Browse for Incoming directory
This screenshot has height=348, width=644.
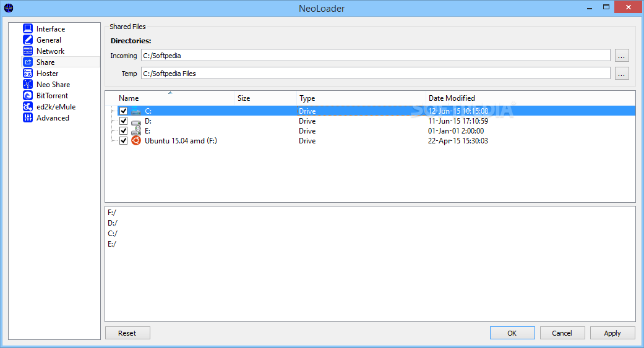pyautogui.click(x=621, y=56)
